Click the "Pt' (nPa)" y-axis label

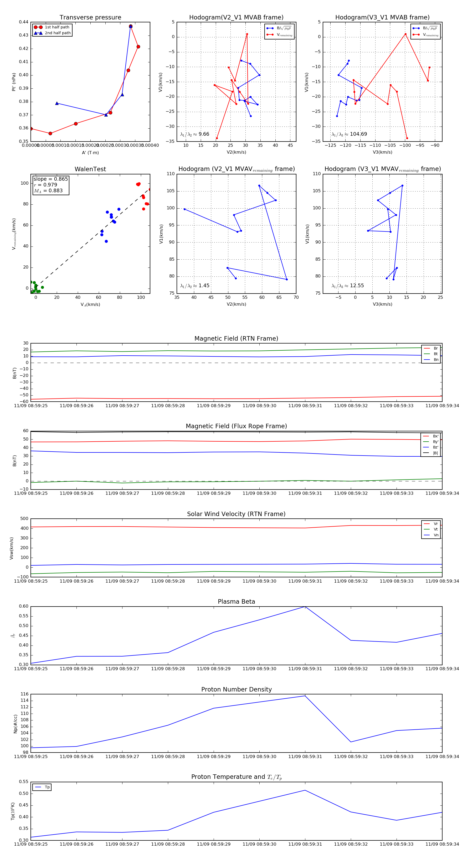point(14,82)
